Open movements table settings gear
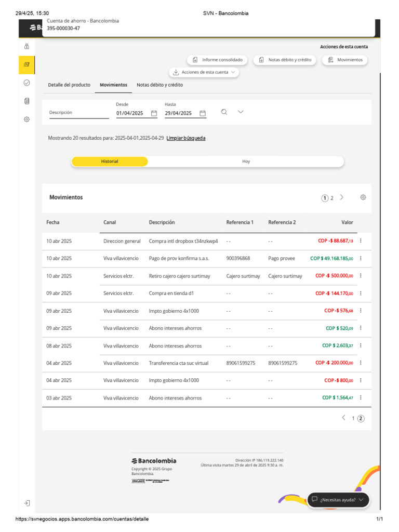This screenshot has height=532, width=399. [x=363, y=197]
